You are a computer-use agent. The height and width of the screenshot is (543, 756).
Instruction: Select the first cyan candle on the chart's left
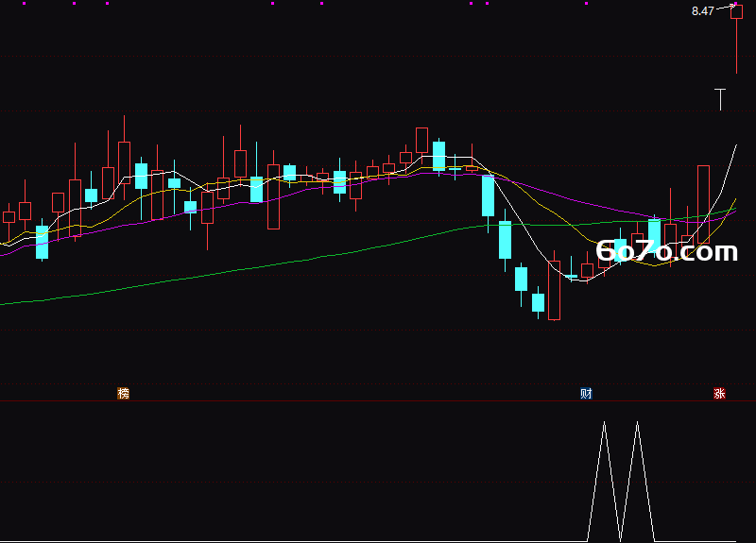pos(42,242)
